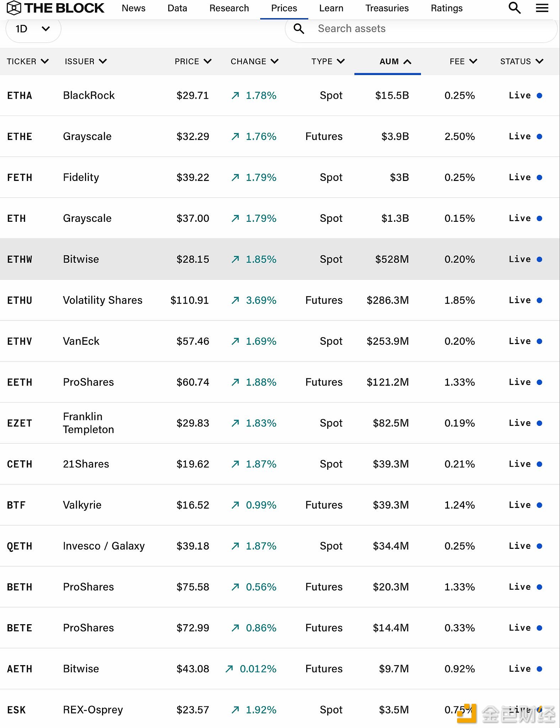The height and width of the screenshot is (728, 560).
Task: Click The Block logo icon
Action: pos(14,8)
